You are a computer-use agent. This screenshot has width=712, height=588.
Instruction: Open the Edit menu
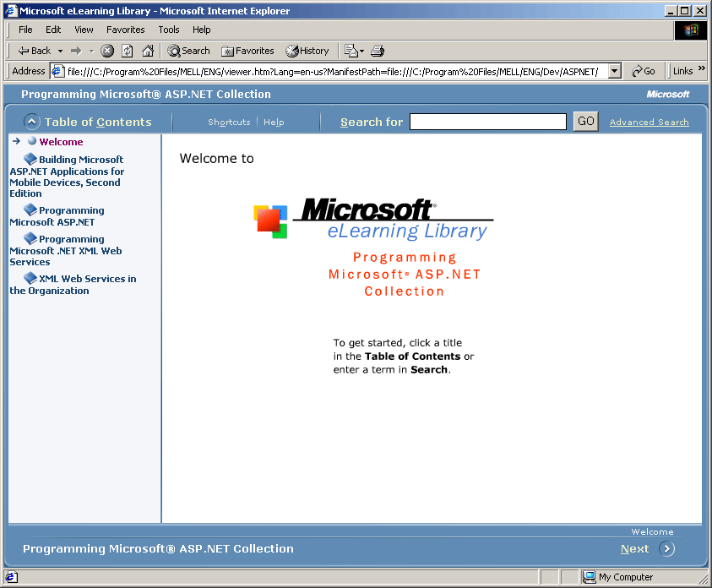tap(53, 30)
